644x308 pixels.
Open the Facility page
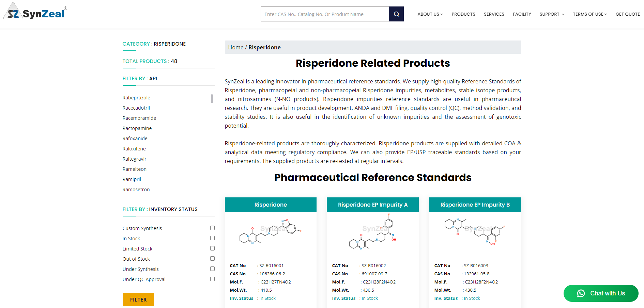pyautogui.click(x=522, y=14)
